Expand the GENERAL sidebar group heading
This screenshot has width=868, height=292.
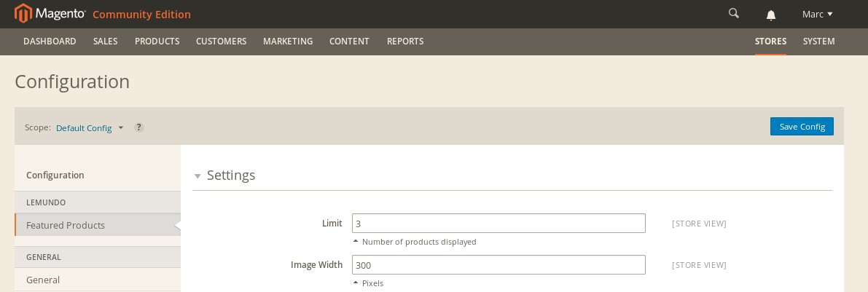point(98,257)
